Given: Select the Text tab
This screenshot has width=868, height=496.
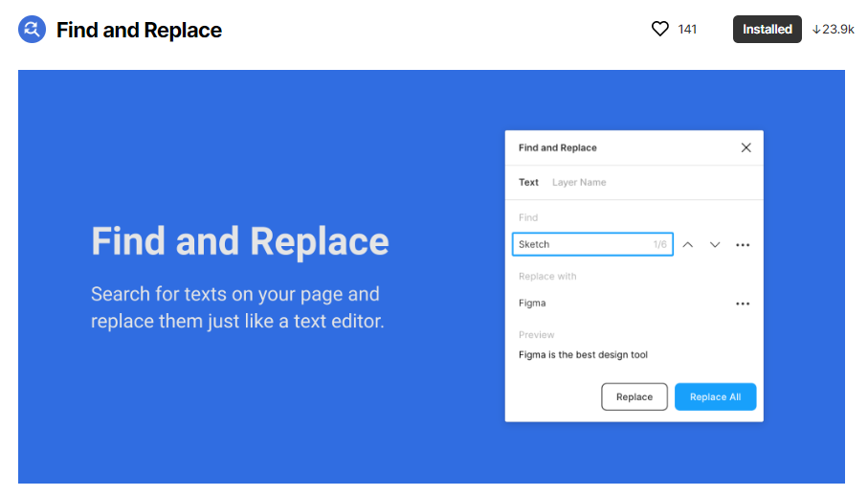Looking at the screenshot, I should (x=528, y=182).
